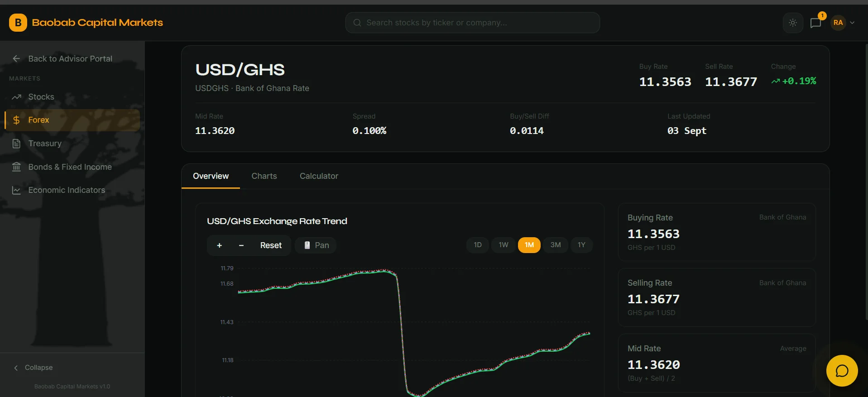Viewport: 868px width, 397px height.
Task: Collapse the sidebar
Action: [33, 368]
